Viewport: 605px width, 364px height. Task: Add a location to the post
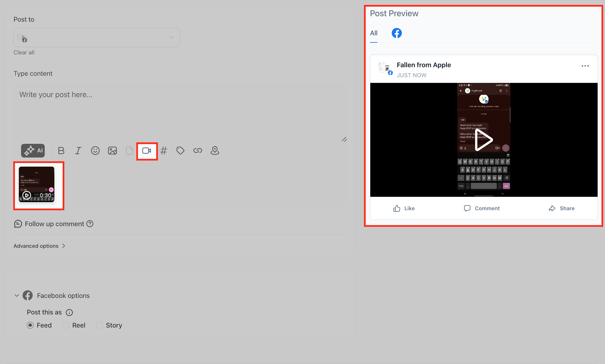215,151
